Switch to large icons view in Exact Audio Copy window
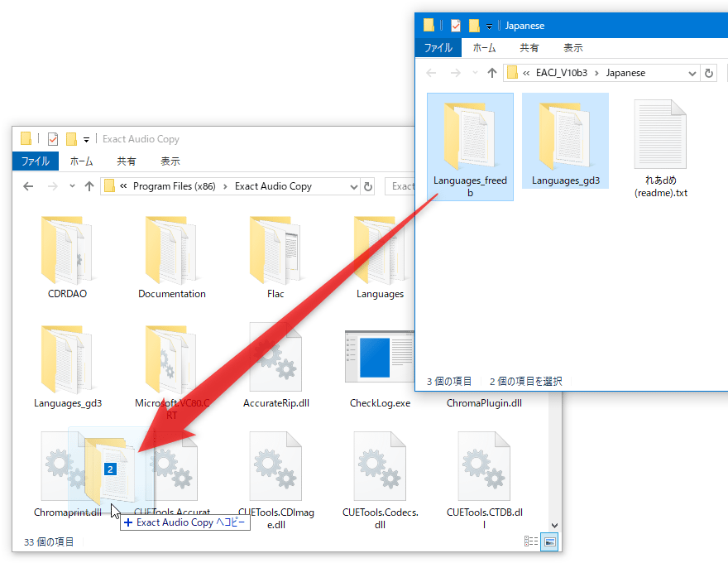Screen dimensions: 728x563 [x=549, y=541]
